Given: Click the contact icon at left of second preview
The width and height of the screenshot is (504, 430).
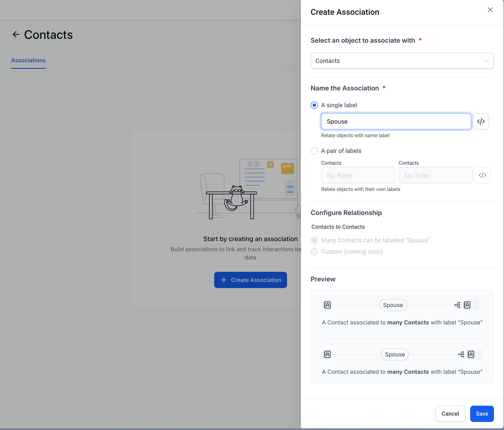Looking at the screenshot, I should (x=327, y=354).
